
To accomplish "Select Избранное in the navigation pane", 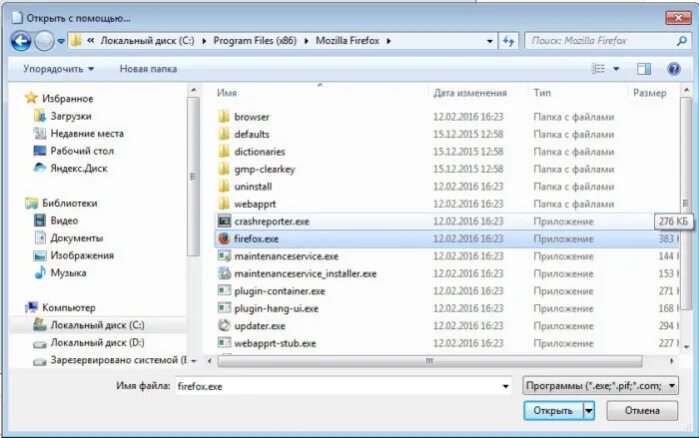I will [x=67, y=98].
